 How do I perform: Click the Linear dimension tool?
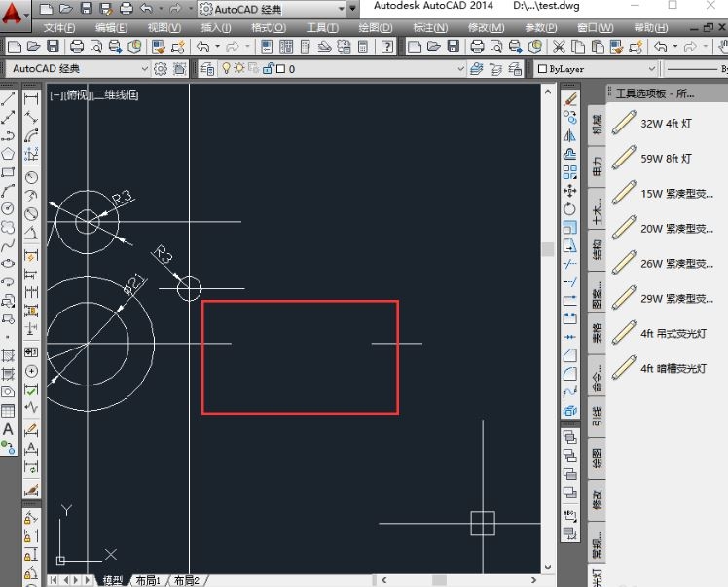click(x=31, y=98)
